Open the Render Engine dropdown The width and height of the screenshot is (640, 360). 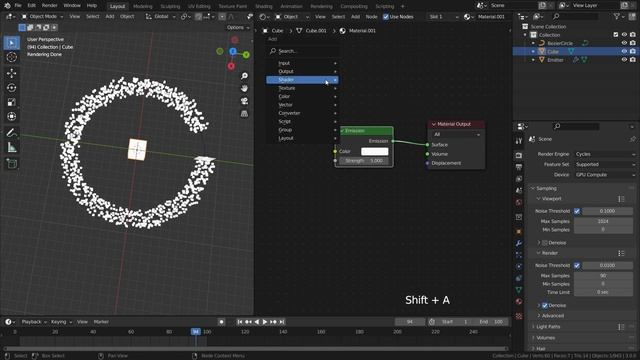(x=605, y=154)
